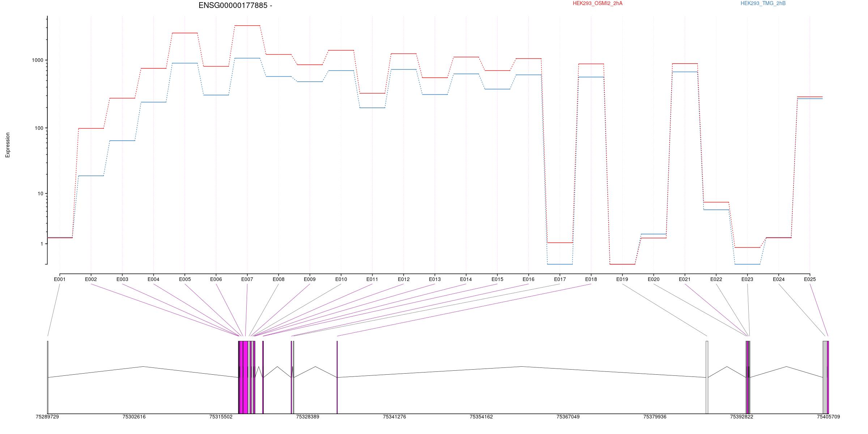
Task: Click exon label E022
Action: tap(716, 279)
